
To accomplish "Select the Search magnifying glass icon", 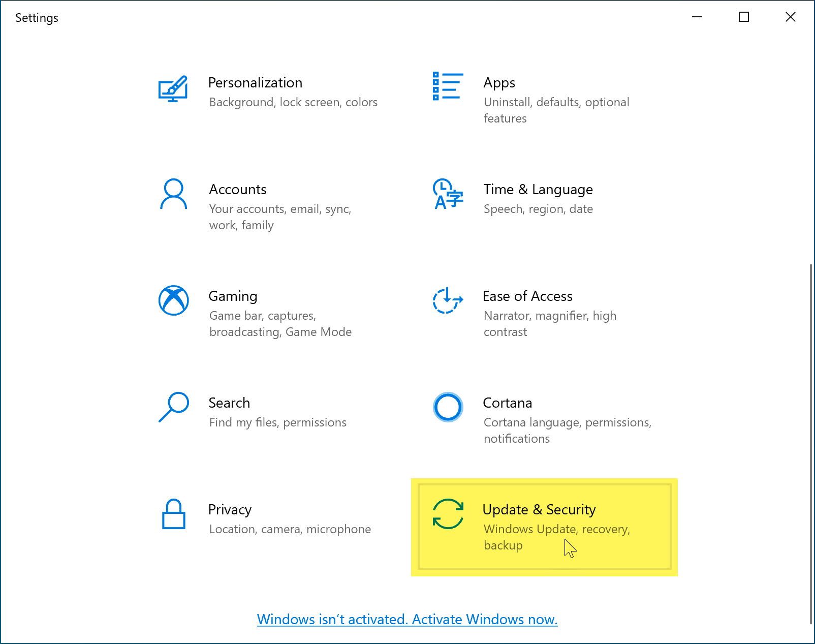I will point(173,407).
